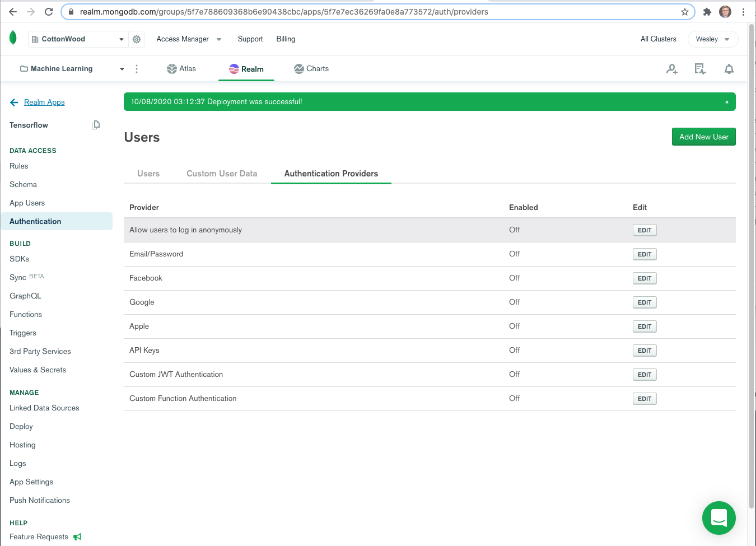This screenshot has height=546, width=756.
Task: Edit the API Keys provider
Action: 645,351
